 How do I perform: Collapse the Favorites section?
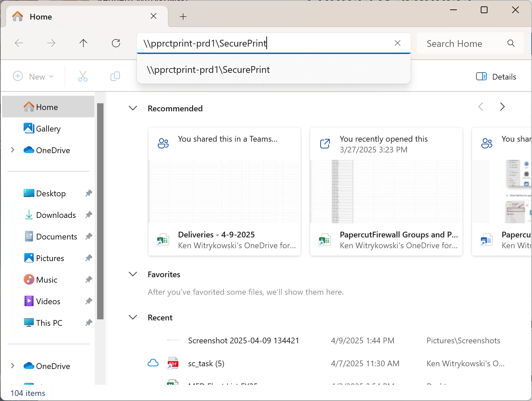click(x=133, y=274)
